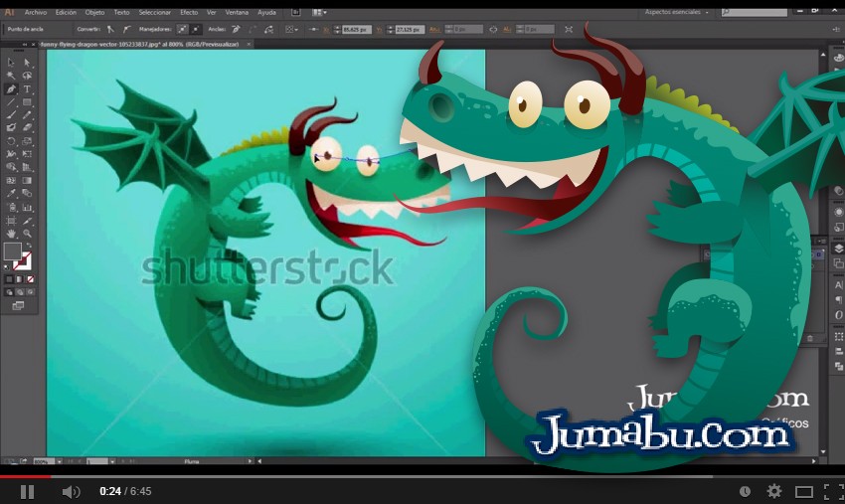845x504 pixels.
Task: Open the Layers panel icon
Action: point(838,249)
